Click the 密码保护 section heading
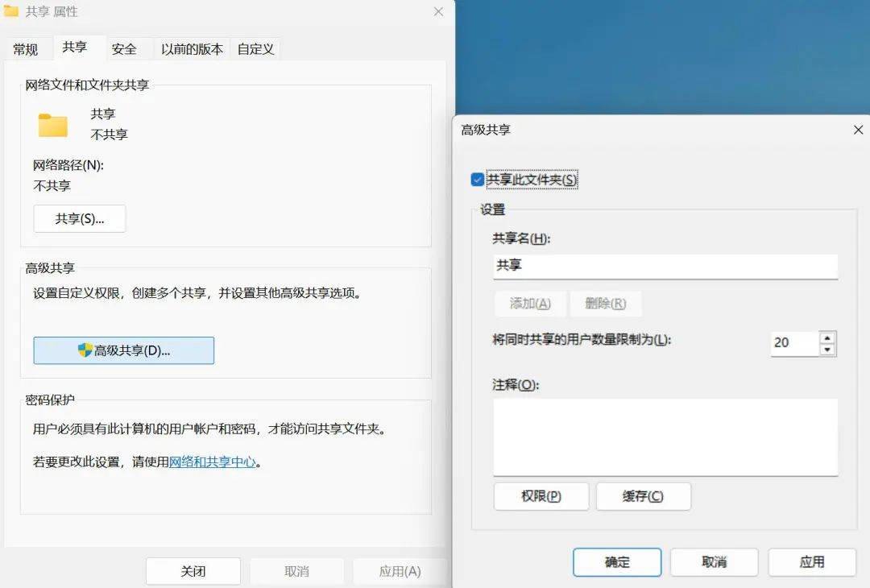 click(50, 400)
